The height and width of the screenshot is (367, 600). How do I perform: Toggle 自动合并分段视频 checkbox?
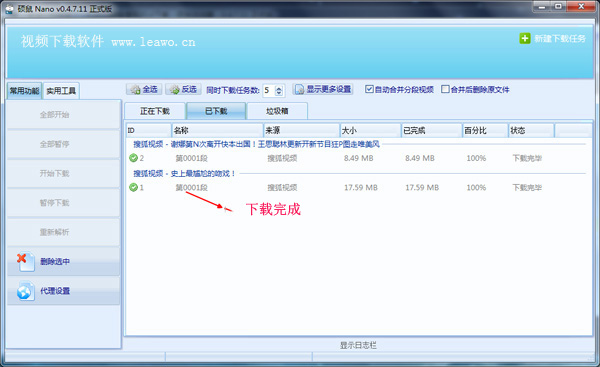(369, 89)
